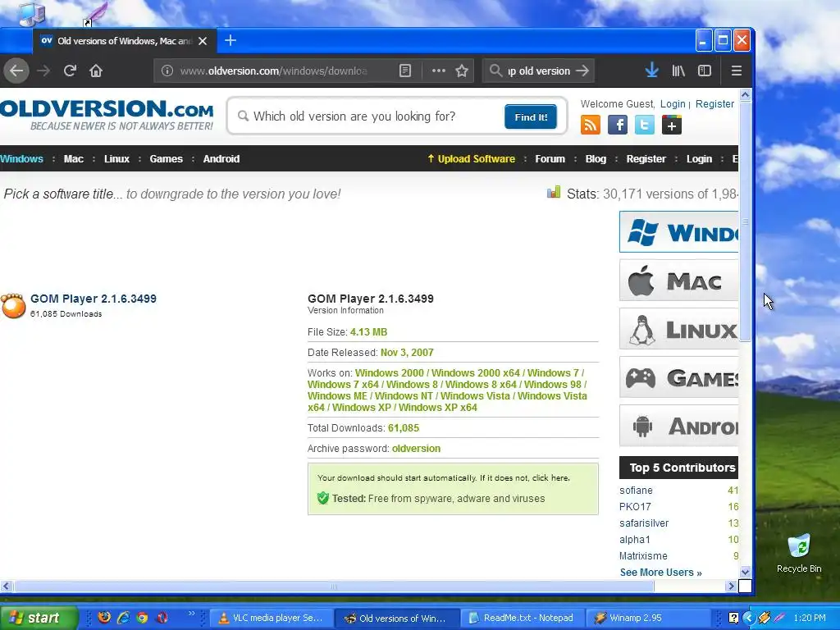The width and height of the screenshot is (840, 630).
Task: Launch Internet Explorer from quick launch
Action: (x=123, y=617)
